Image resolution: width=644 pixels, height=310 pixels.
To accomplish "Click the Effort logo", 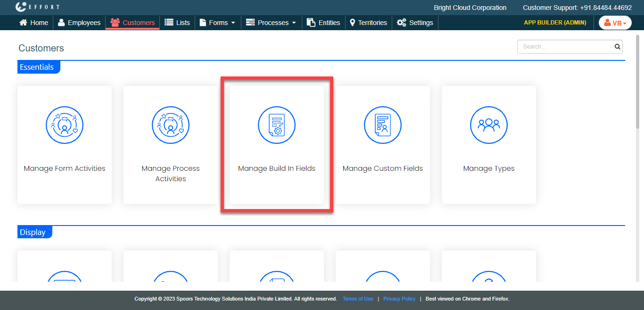I will coord(37,7).
